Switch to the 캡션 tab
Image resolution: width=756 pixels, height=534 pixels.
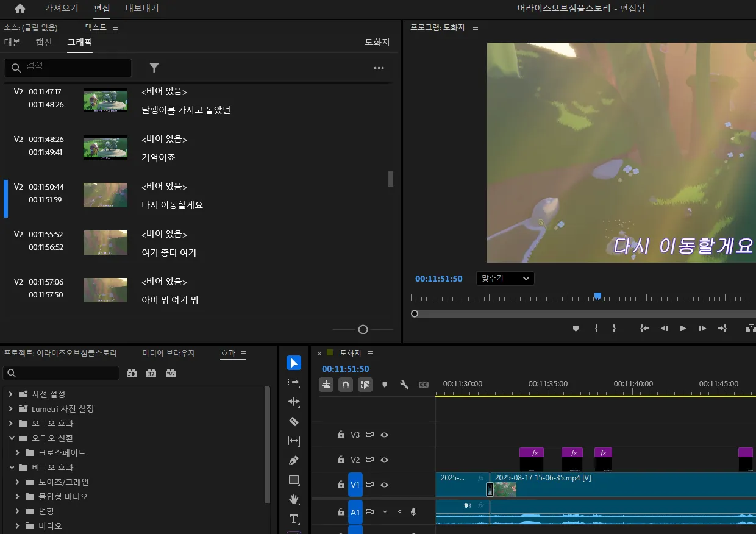(44, 42)
